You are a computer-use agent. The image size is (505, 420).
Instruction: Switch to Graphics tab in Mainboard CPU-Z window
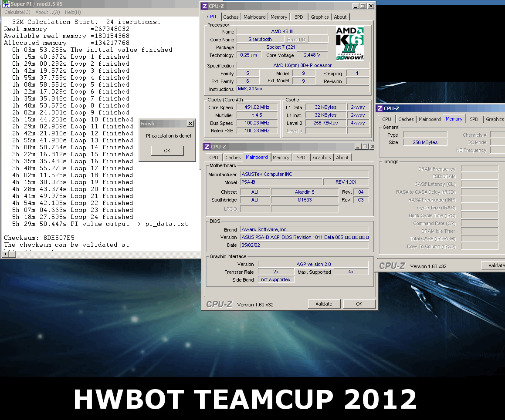(x=322, y=158)
